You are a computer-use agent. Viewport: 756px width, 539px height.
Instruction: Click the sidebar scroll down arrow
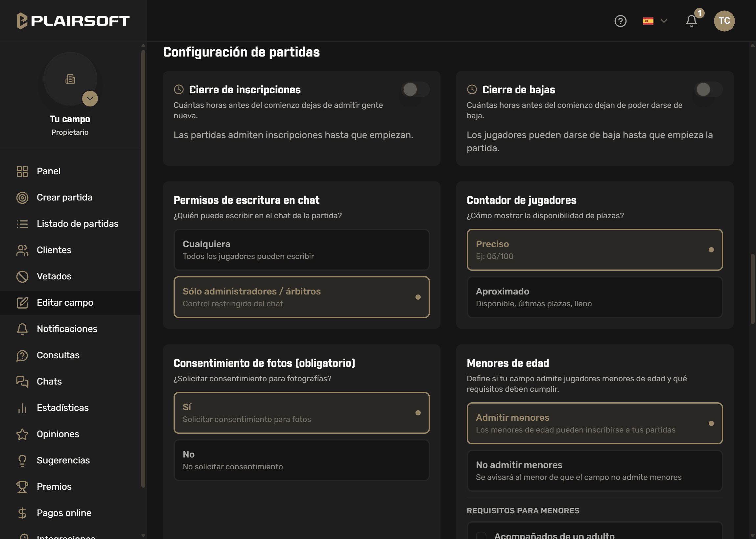pos(143,535)
